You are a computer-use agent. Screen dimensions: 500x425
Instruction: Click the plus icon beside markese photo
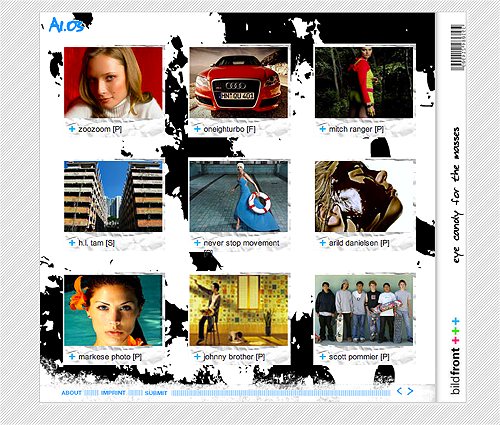(72, 357)
